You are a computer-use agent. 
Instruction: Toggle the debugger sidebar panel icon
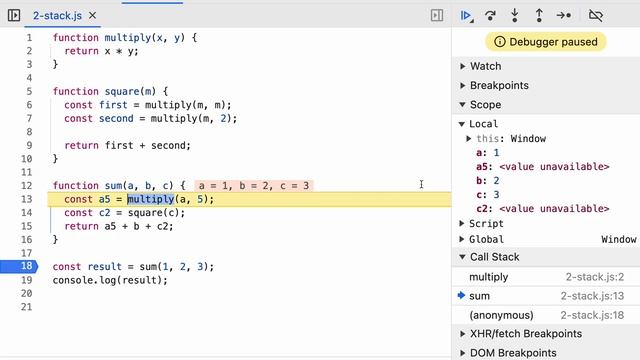pyautogui.click(x=437, y=16)
